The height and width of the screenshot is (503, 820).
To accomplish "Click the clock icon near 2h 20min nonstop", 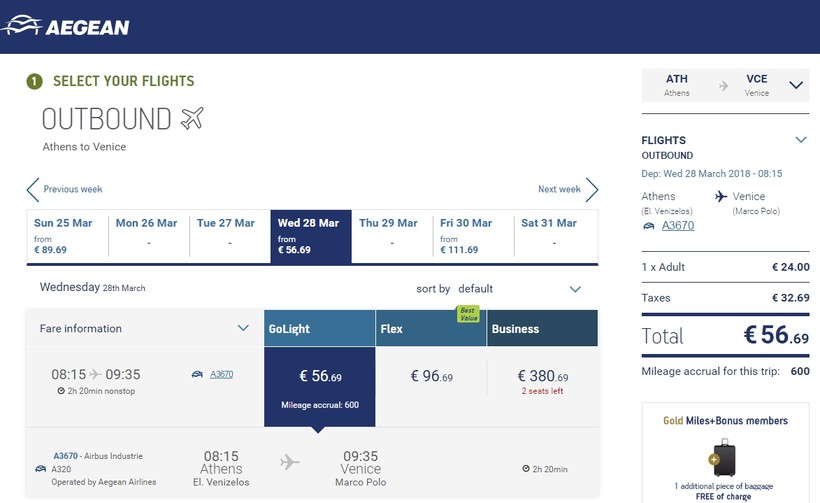I will [62, 391].
